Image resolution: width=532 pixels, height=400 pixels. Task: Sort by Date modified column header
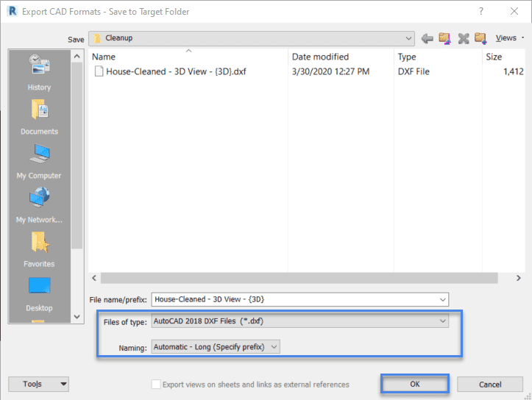point(320,57)
